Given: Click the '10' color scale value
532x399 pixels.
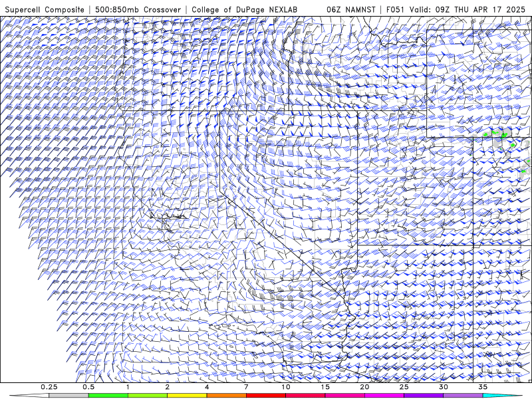Looking at the screenshot, I should point(286,387).
